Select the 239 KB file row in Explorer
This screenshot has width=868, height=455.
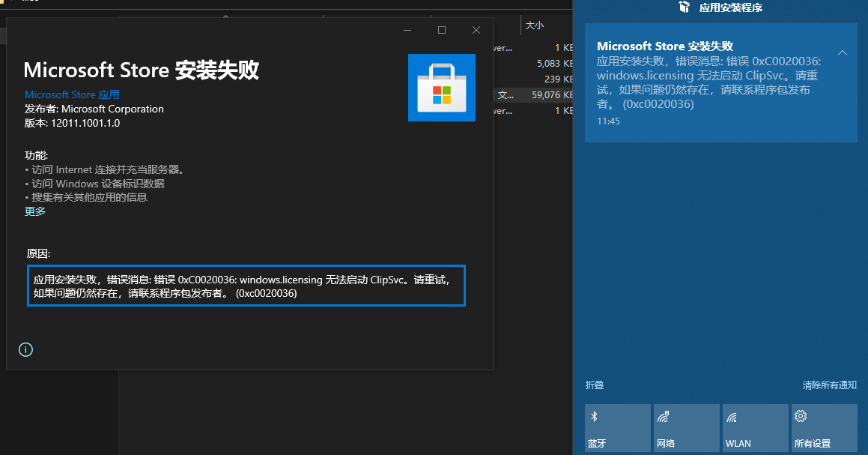click(533, 79)
